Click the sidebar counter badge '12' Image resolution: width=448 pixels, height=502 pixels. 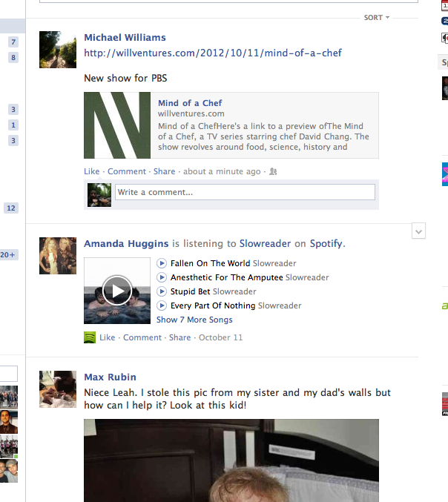pos(11,208)
